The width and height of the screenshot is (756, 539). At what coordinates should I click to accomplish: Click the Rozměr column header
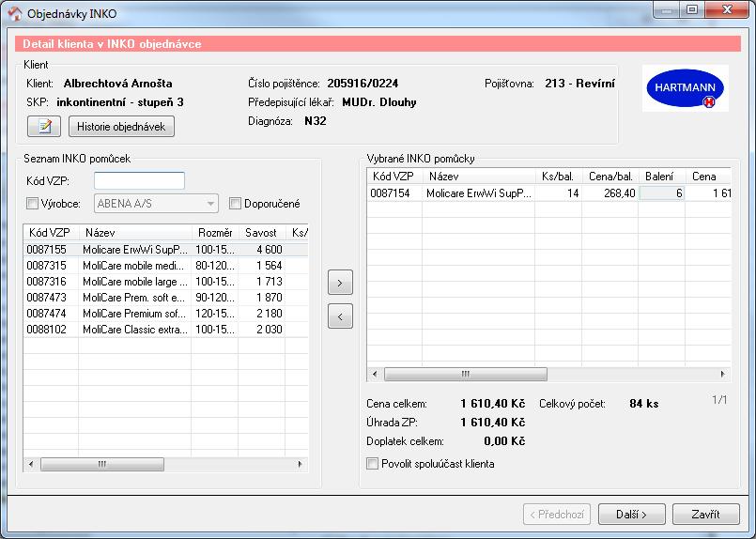pyautogui.click(x=214, y=233)
